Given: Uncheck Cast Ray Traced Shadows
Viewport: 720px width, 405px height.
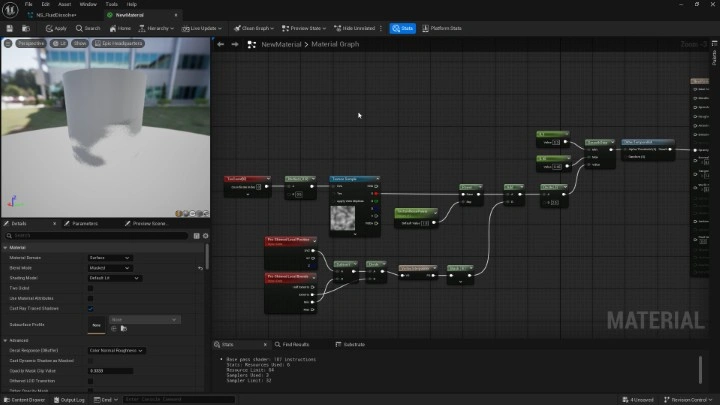Looking at the screenshot, I should coord(91,308).
